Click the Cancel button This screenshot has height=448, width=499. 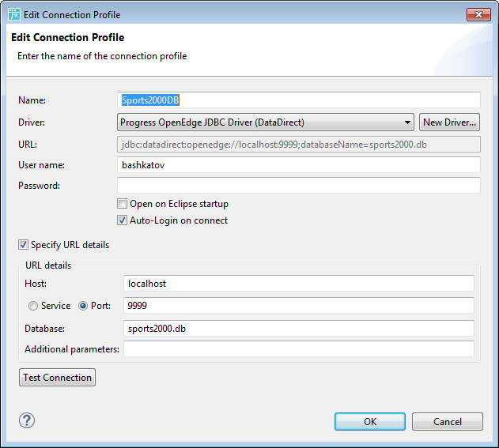448,422
